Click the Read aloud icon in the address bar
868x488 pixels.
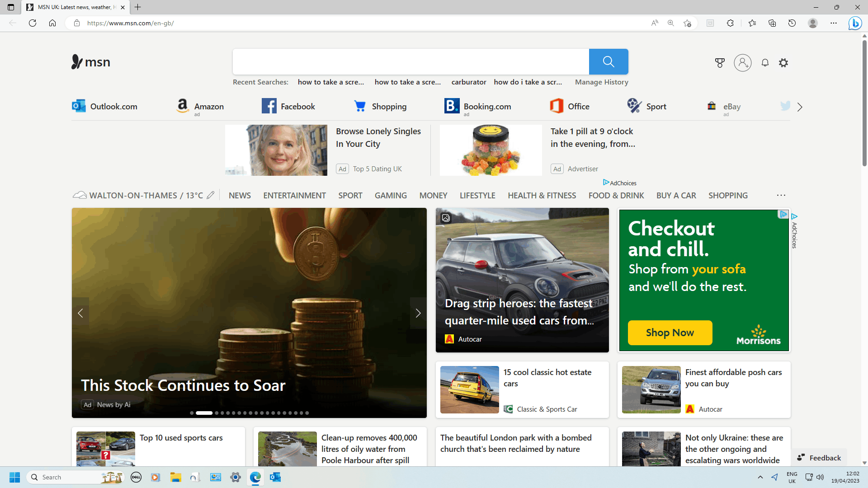(x=654, y=23)
